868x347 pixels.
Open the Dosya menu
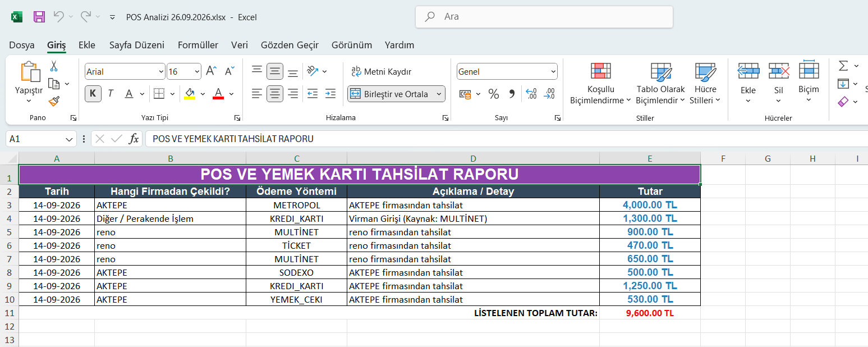coord(22,45)
